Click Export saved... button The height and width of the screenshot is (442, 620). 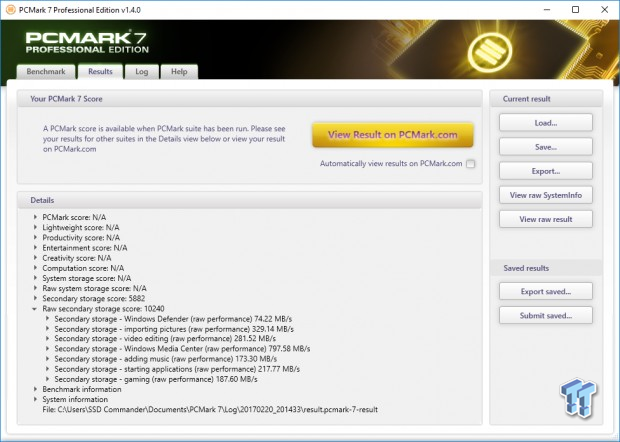tap(545, 291)
